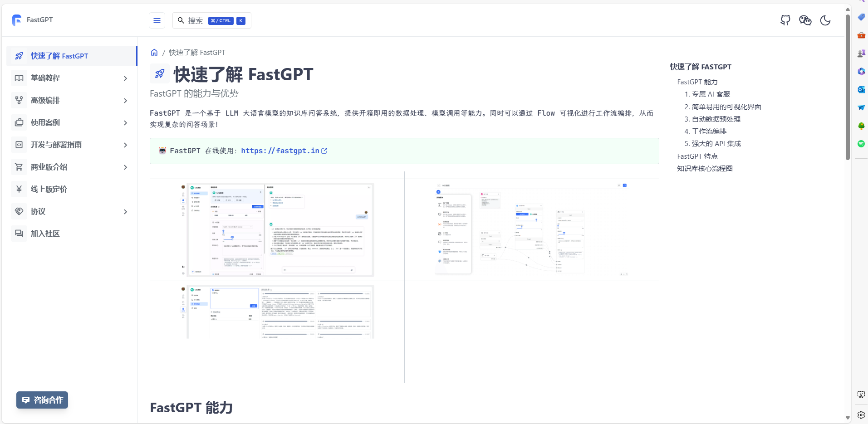The image size is (868, 424).
Task: Open the knowledge base search screenshot thumbnail
Action: click(x=277, y=312)
